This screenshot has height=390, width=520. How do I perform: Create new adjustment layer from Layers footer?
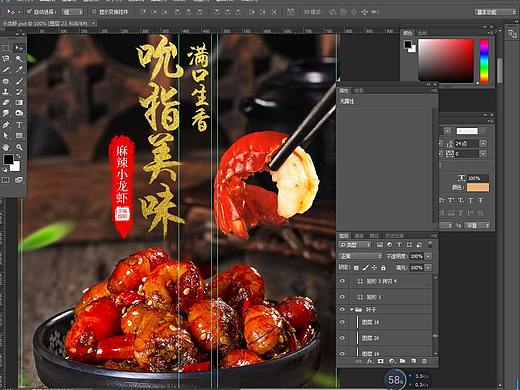click(x=392, y=361)
